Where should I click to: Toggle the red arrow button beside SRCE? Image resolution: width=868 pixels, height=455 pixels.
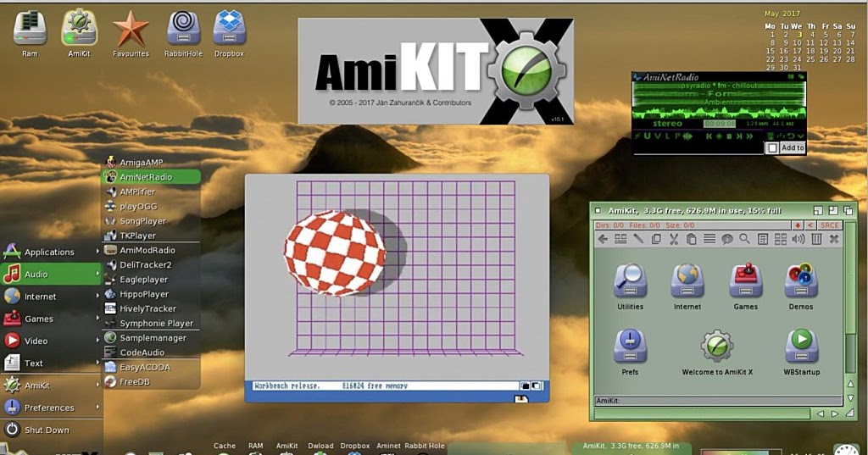pyautogui.click(x=798, y=225)
